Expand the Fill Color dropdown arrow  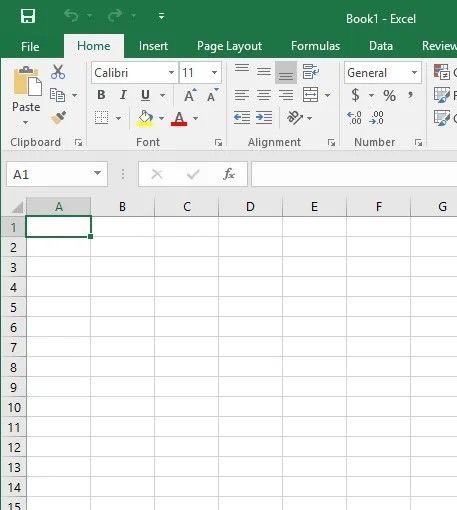click(162, 118)
